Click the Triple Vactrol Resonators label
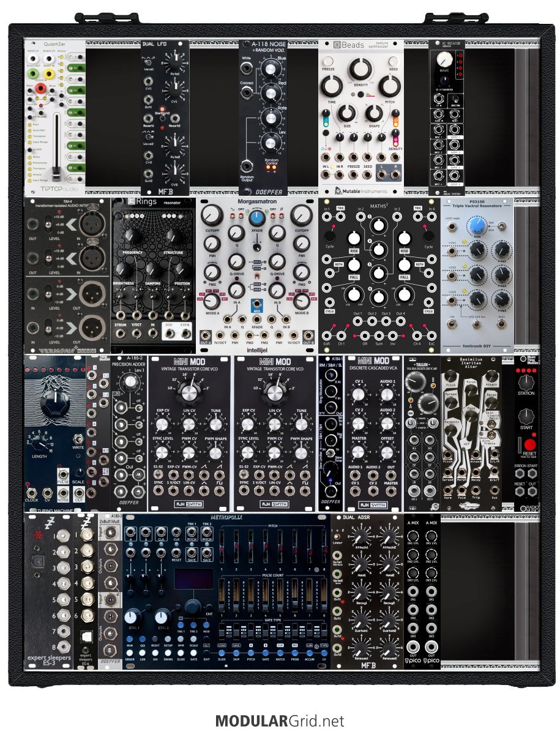Viewport: 560px width, 734px height. (477, 206)
